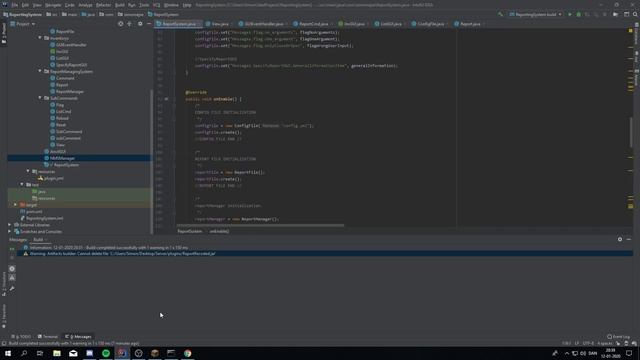Select NMSManager class in project tree
The width and height of the screenshot is (640, 360).
point(62,158)
